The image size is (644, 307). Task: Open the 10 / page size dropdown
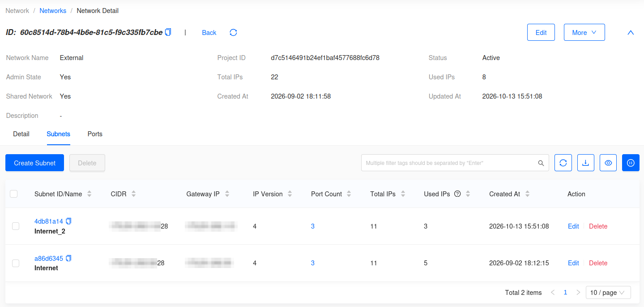(x=608, y=293)
